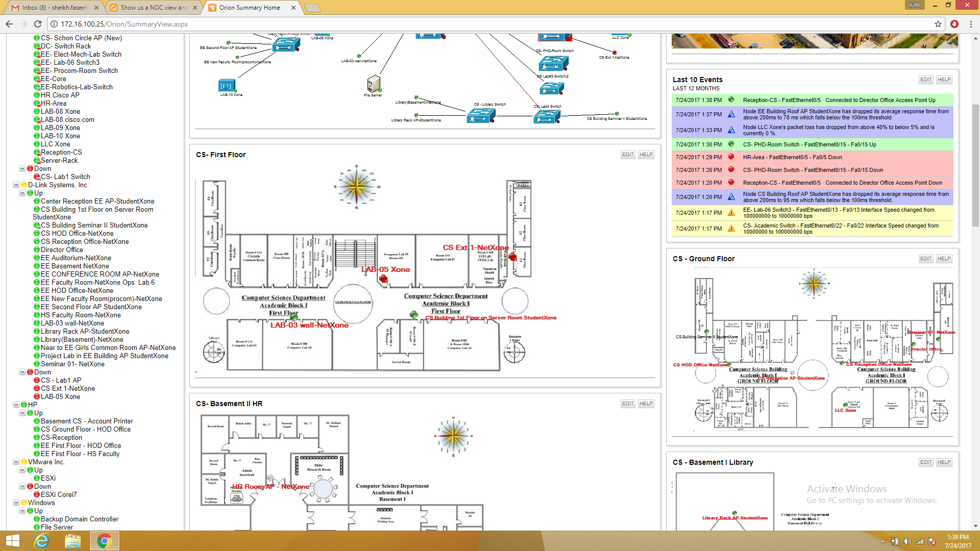Viewport: 980px width, 551px height.
Task: Open the ESXi Corei7 node link
Action: click(x=59, y=494)
